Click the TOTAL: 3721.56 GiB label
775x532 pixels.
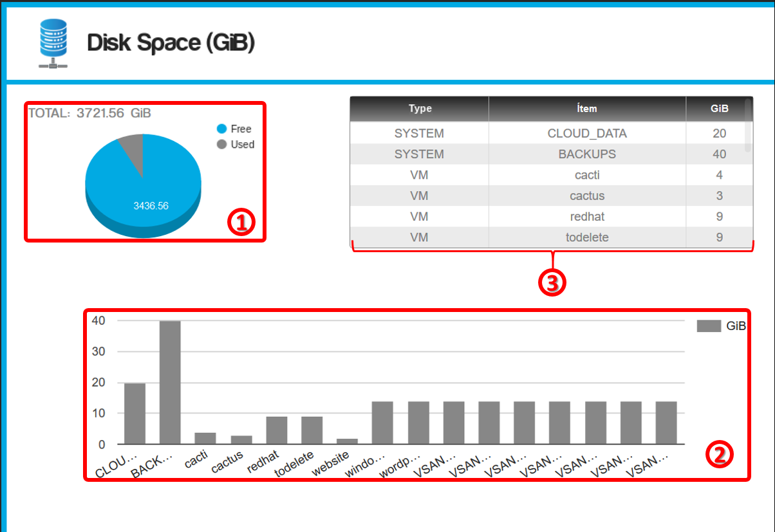pos(90,113)
